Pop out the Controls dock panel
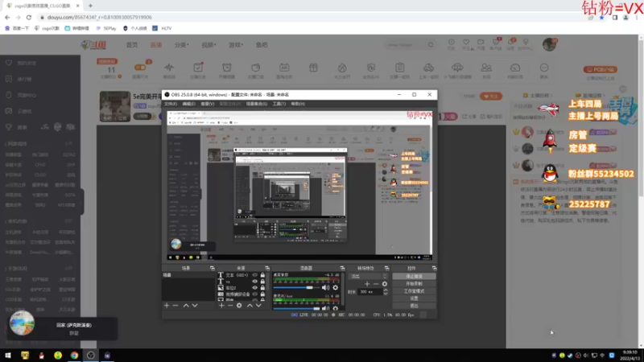The width and height of the screenshot is (644, 362). click(x=434, y=268)
